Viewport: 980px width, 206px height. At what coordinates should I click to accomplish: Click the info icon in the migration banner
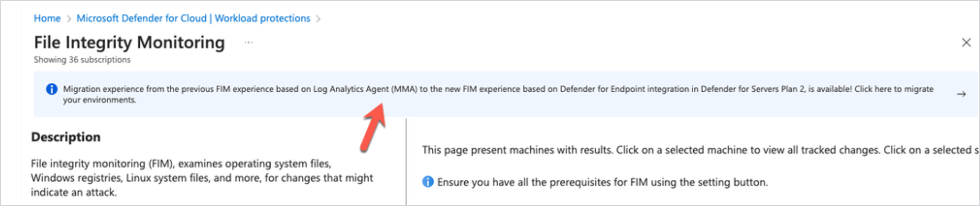(x=52, y=89)
